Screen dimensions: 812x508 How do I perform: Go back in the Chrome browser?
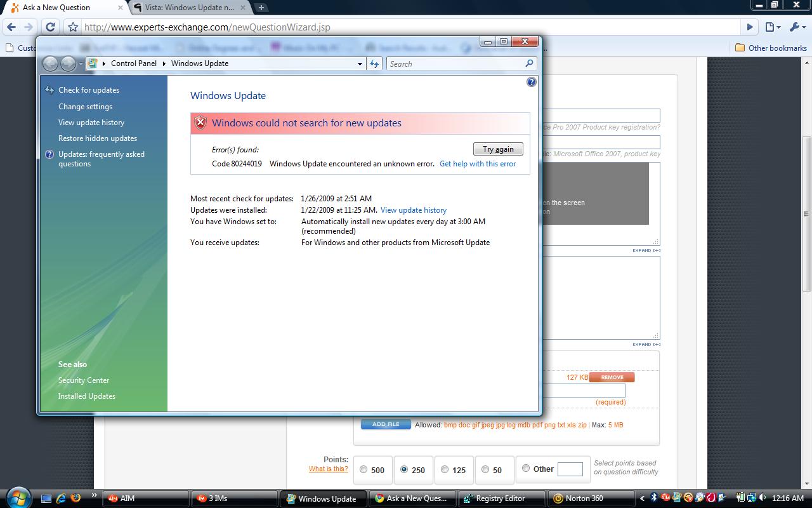coord(11,27)
